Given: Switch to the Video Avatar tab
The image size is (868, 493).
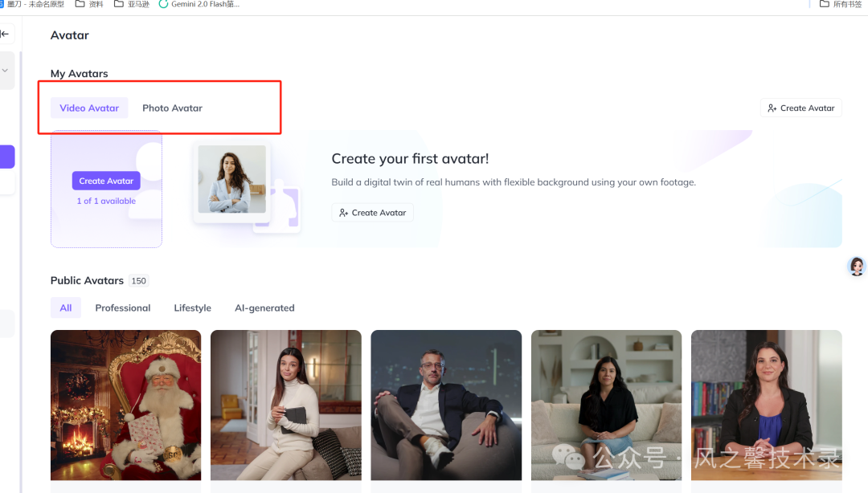Looking at the screenshot, I should click(x=89, y=108).
